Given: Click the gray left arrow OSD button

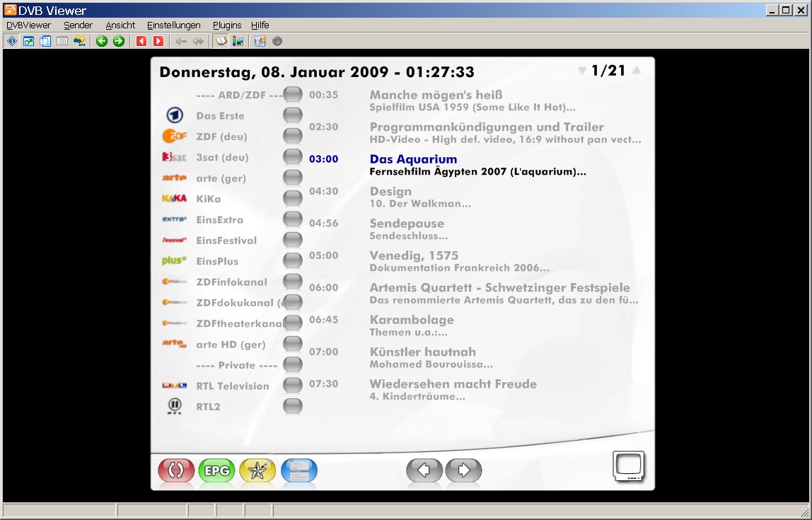Looking at the screenshot, I should click(424, 470).
